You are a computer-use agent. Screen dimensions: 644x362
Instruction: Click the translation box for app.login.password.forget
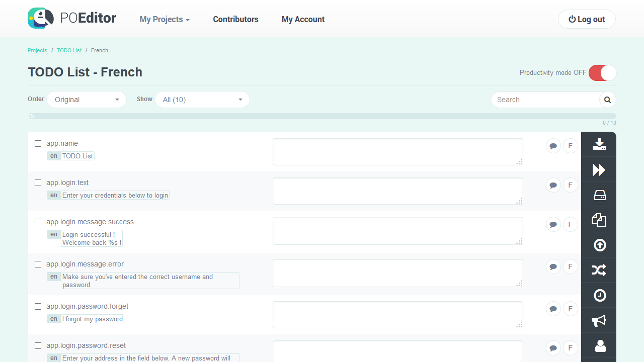pyautogui.click(x=398, y=315)
